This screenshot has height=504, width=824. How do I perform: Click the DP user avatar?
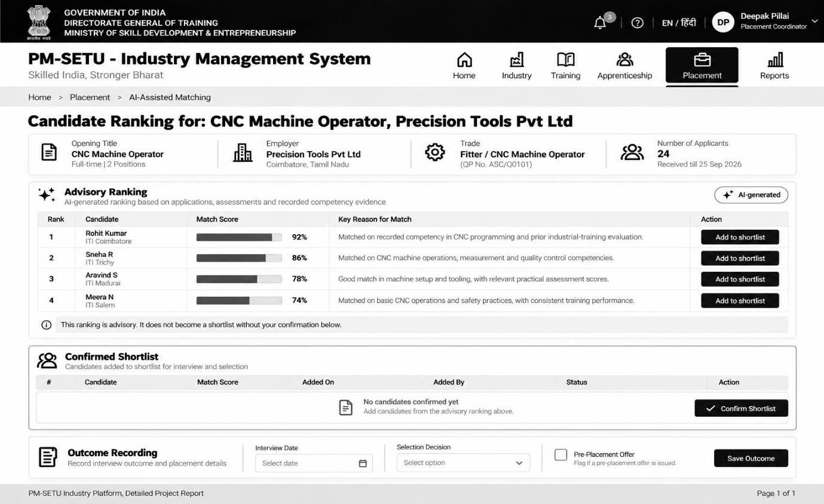(723, 23)
